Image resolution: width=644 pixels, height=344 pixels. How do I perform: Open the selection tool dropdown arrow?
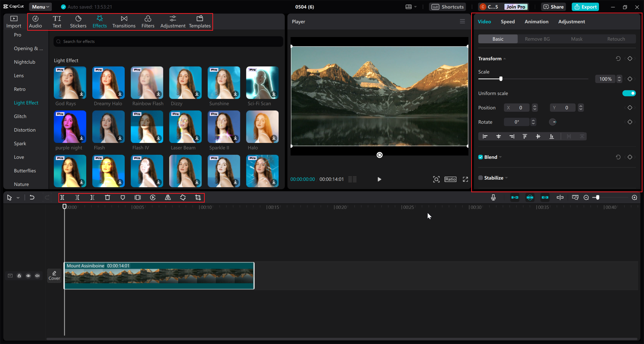(18, 198)
